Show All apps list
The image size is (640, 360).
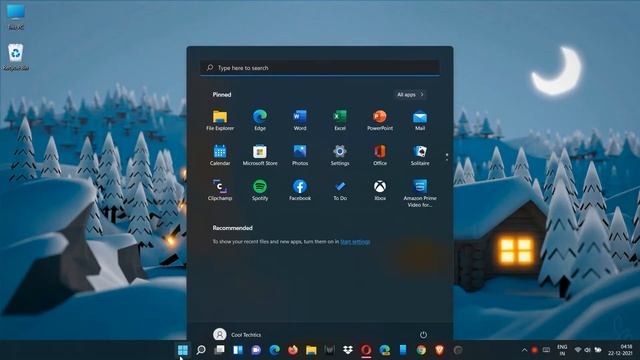point(410,94)
